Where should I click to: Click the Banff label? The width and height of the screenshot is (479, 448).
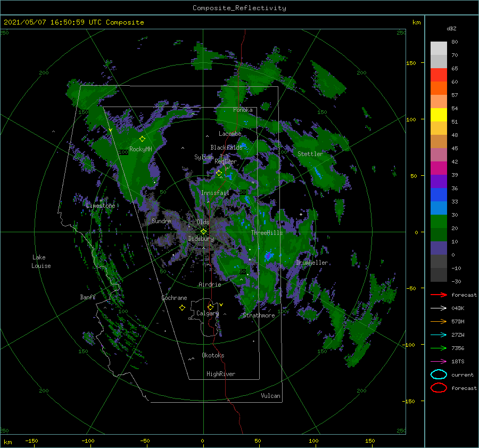(88, 297)
